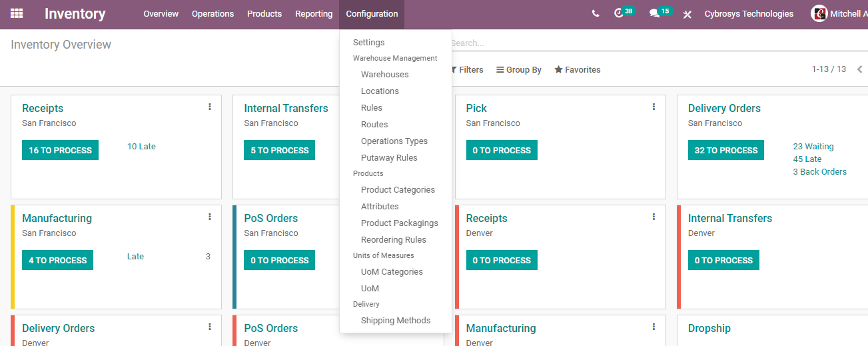Select Operations Types menu entry
Viewport: 868px width, 346px height.
pos(396,141)
